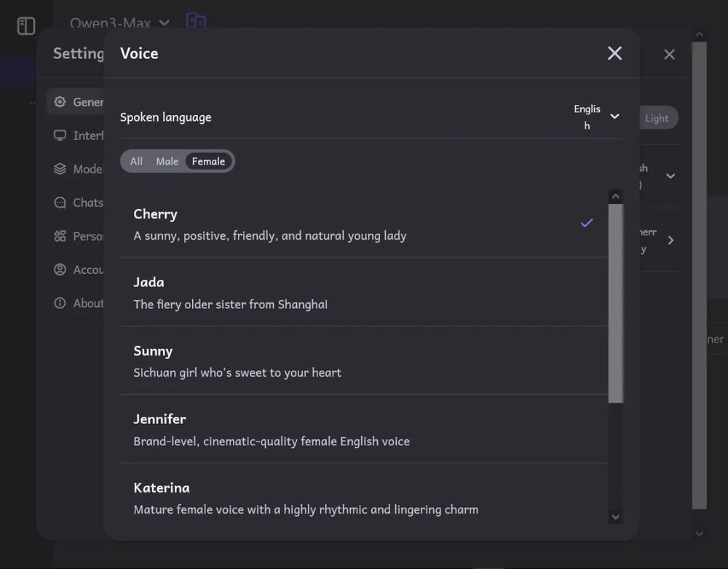The height and width of the screenshot is (569, 728).
Task: Click 'Sichuan girl who's sweet to your heart'
Action: tap(237, 372)
